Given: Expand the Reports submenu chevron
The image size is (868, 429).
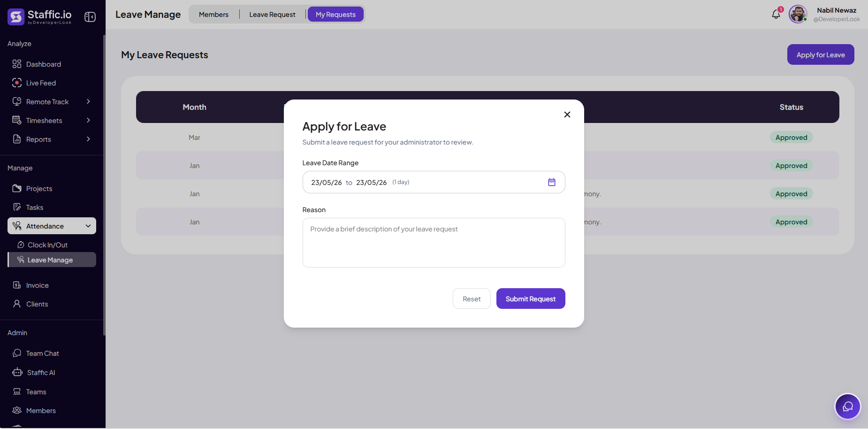Looking at the screenshot, I should 88,139.
